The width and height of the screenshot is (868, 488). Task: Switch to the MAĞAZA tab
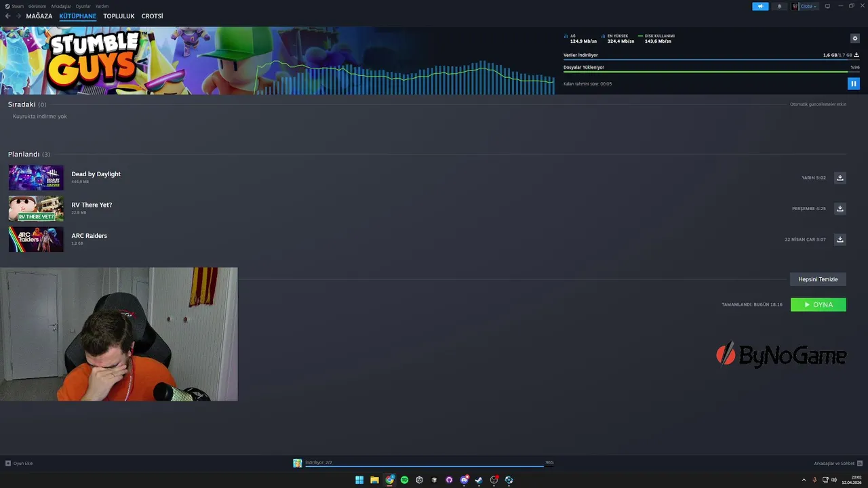pyautogui.click(x=39, y=16)
